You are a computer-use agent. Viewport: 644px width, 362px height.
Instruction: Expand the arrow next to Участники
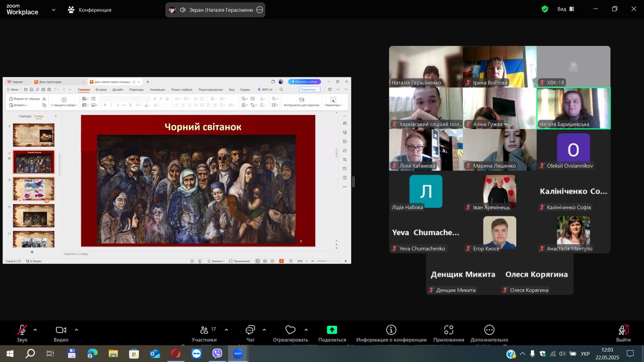coord(226,330)
